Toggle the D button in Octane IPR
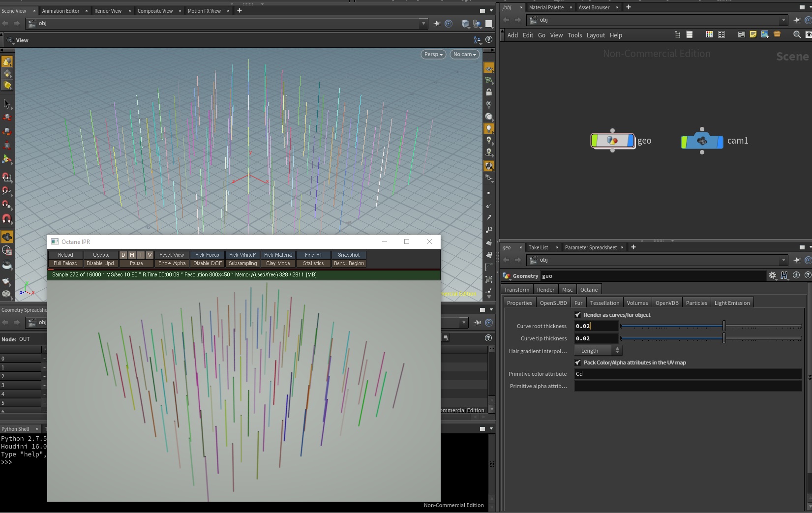The height and width of the screenshot is (513, 812). point(123,255)
